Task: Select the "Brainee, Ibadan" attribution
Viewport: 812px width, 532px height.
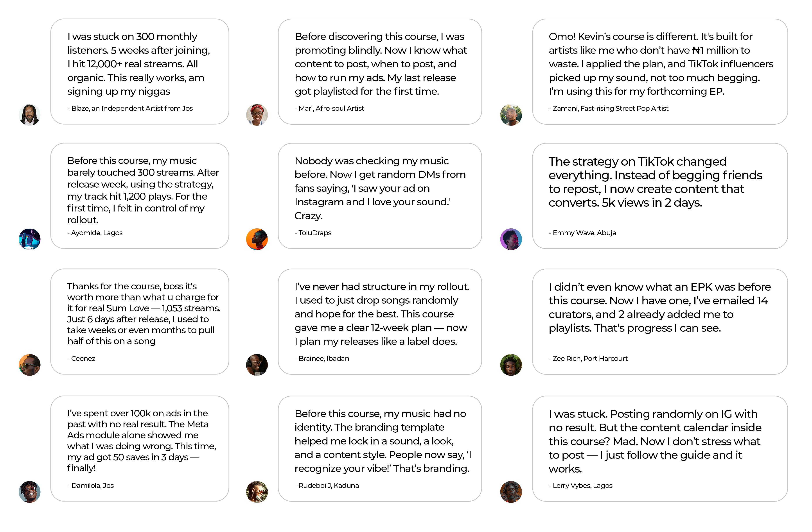Action: 322,358
